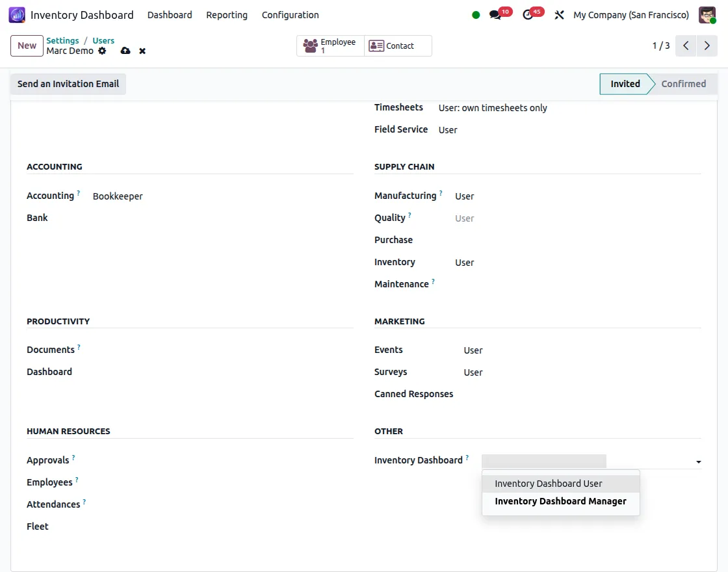
Task: Select Inventory Dashboard User from the dropdown
Action: click(548, 483)
